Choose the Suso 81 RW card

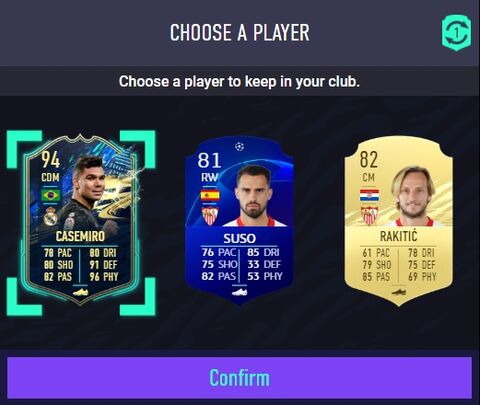pyautogui.click(x=239, y=220)
